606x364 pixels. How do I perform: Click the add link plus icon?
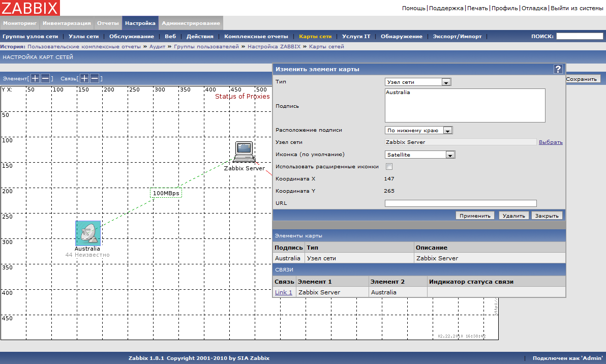pyautogui.click(x=84, y=78)
